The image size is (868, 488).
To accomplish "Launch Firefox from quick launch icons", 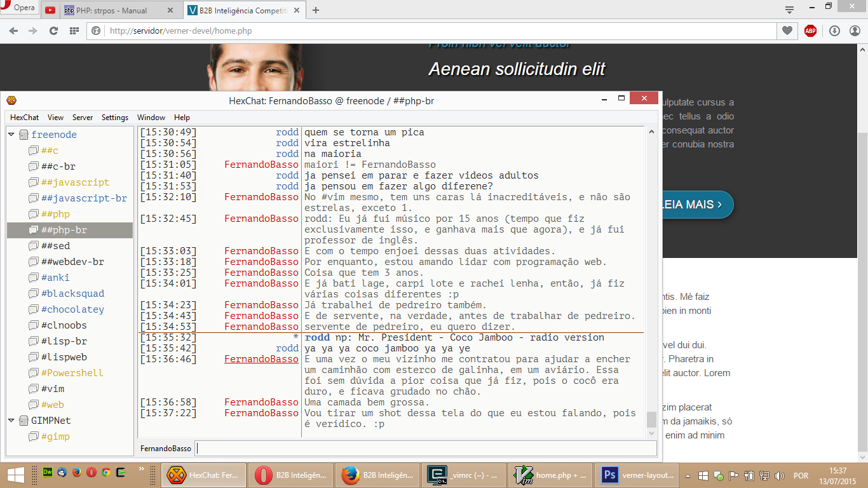I will 77,473.
